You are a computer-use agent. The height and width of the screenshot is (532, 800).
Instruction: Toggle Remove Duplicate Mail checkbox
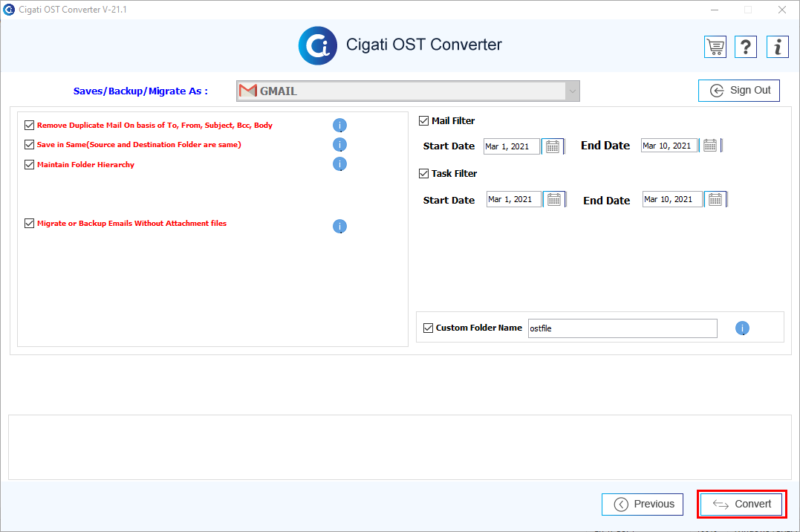tap(29, 125)
